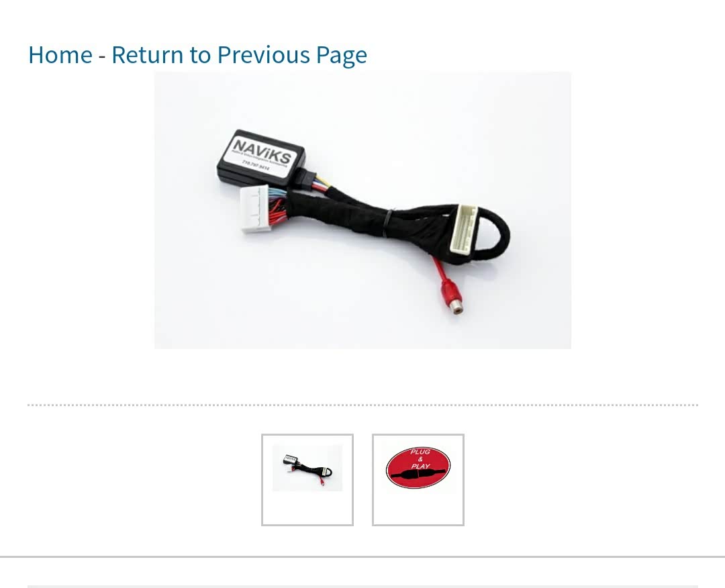
Task: Click the Home breadcrumb link
Action: pyautogui.click(x=60, y=54)
